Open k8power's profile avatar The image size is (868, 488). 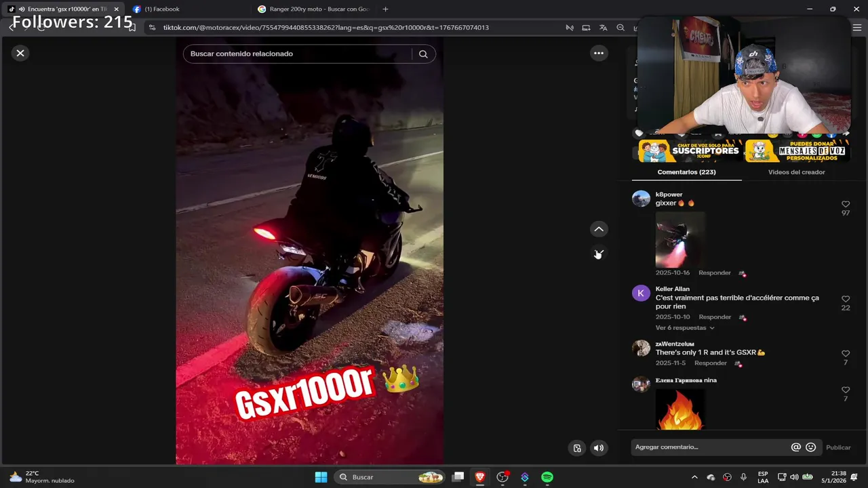641,199
